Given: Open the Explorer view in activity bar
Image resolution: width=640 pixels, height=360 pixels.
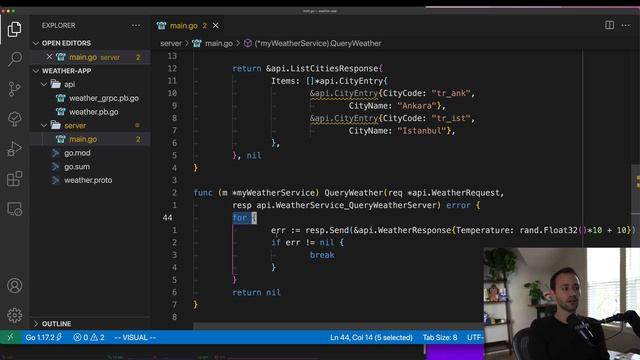Looking at the screenshot, I should [14, 29].
